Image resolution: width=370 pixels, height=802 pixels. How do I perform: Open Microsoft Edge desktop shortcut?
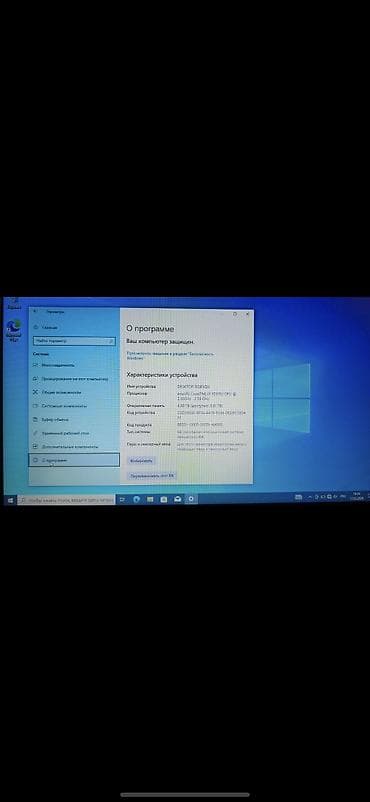(x=14, y=330)
